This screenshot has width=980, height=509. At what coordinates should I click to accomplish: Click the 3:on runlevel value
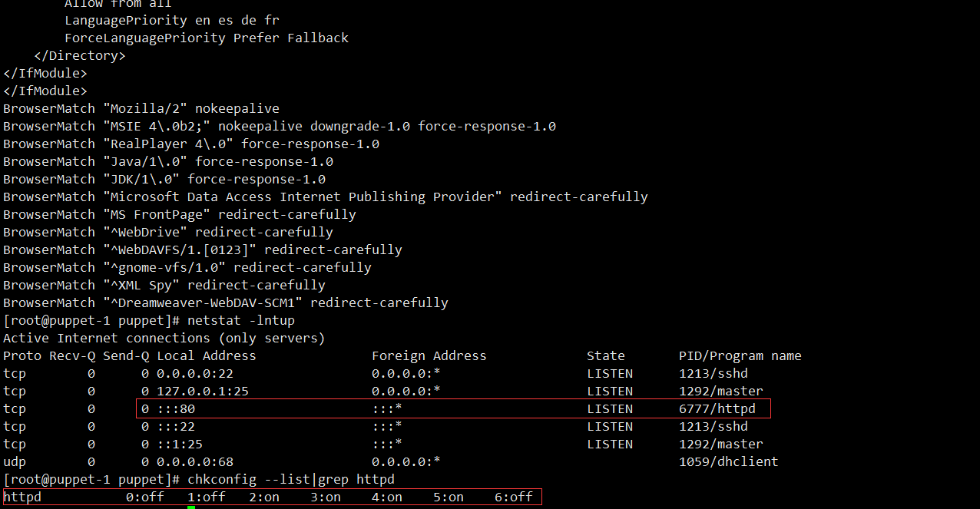[326, 497]
